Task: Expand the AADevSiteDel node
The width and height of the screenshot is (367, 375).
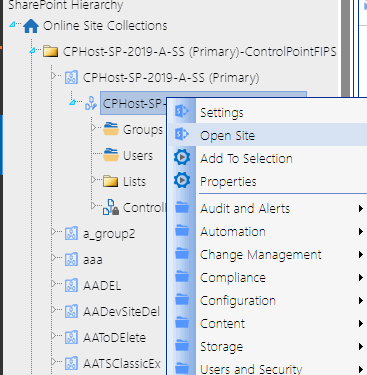Action: point(53,310)
